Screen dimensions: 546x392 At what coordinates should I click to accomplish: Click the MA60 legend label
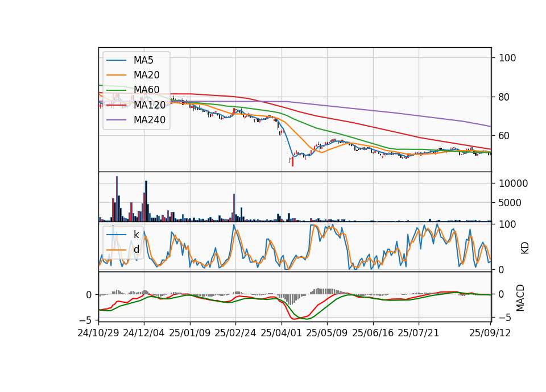point(146,90)
